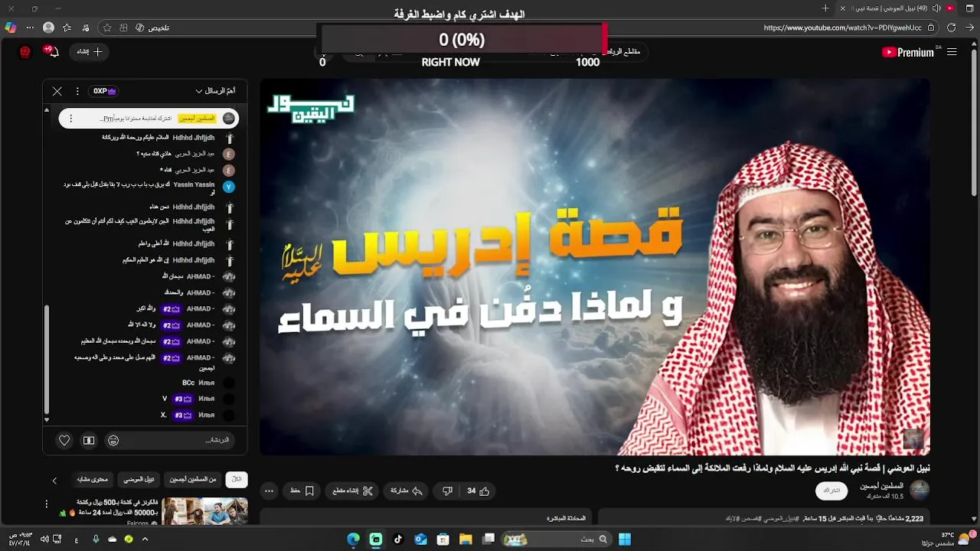980x551 pixels.
Task: Click the Create (إنشاء) plus button
Action: pyautogui.click(x=89, y=51)
